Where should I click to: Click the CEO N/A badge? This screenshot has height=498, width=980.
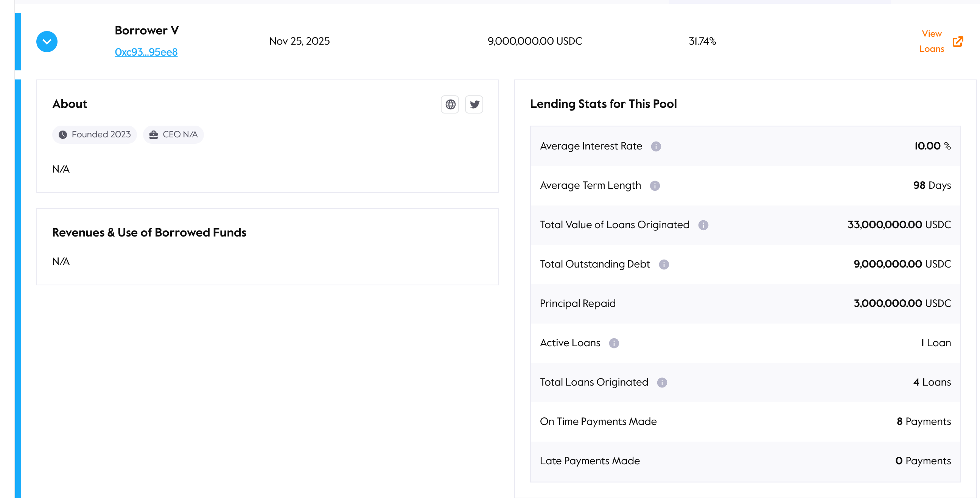173,134
